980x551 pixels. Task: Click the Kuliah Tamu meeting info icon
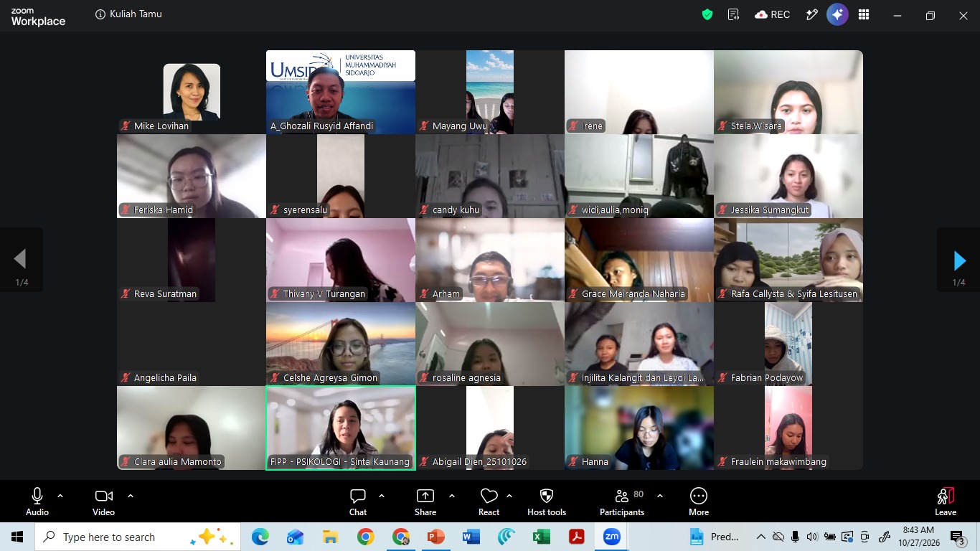[x=100, y=14]
